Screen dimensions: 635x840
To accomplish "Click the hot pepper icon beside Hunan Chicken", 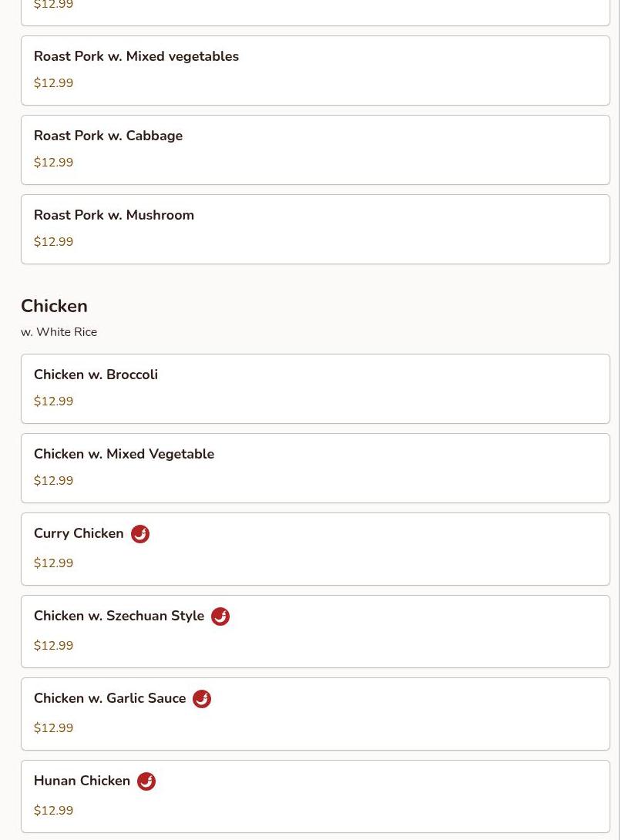I will [x=146, y=781].
